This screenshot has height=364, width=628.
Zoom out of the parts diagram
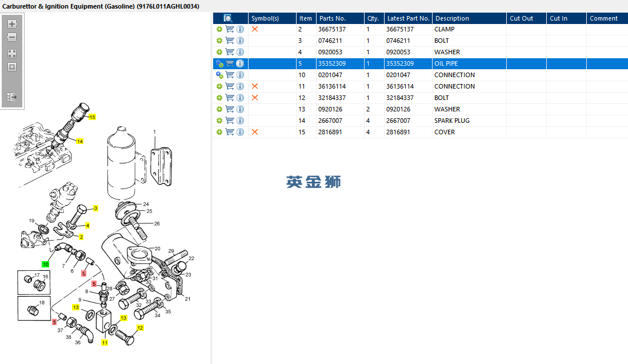point(12,37)
